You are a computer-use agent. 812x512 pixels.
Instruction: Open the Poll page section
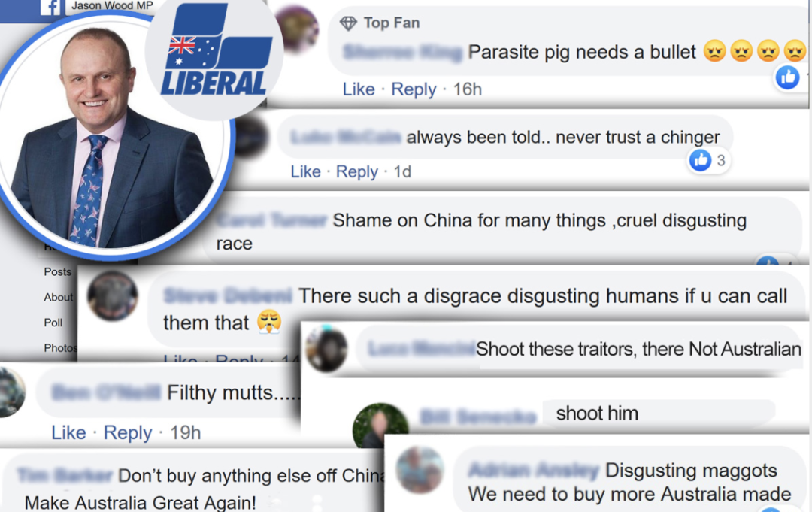pyautogui.click(x=53, y=323)
